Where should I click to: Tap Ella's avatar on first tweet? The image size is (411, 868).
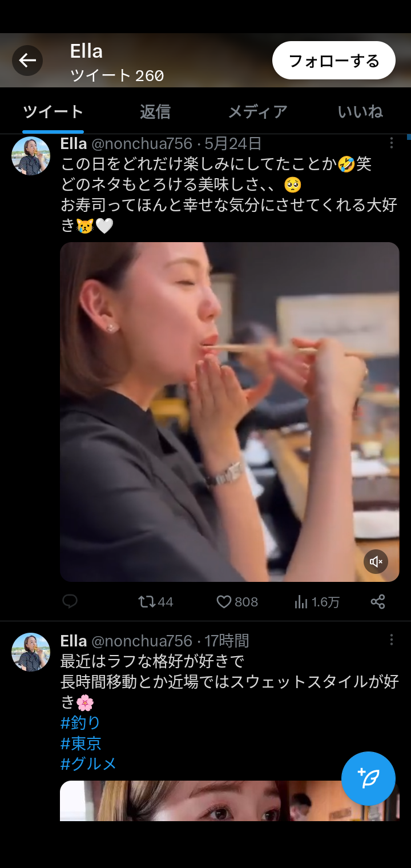pyautogui.click(x=31, y=156)
